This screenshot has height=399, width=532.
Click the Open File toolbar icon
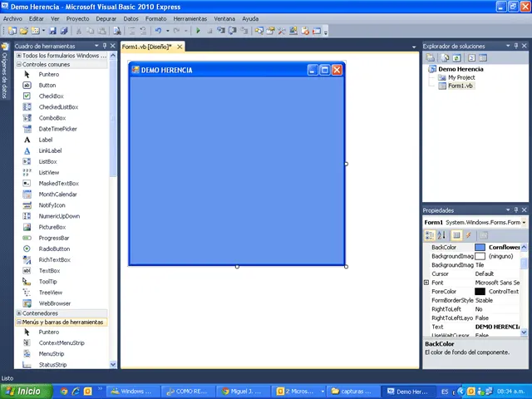(x=23, y=31)
